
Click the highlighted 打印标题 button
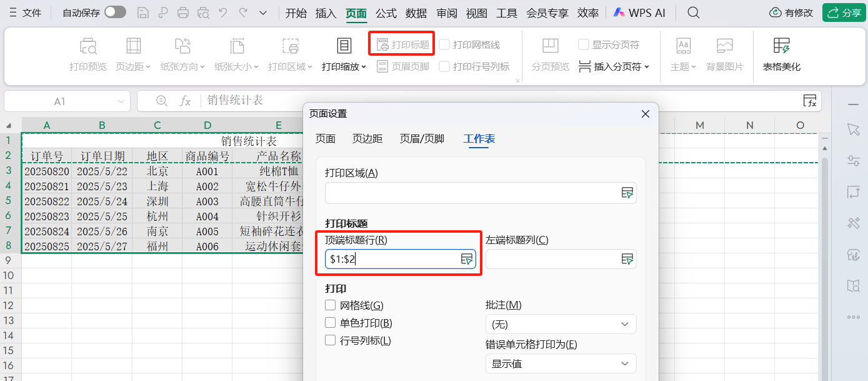(x=401, y=44)
